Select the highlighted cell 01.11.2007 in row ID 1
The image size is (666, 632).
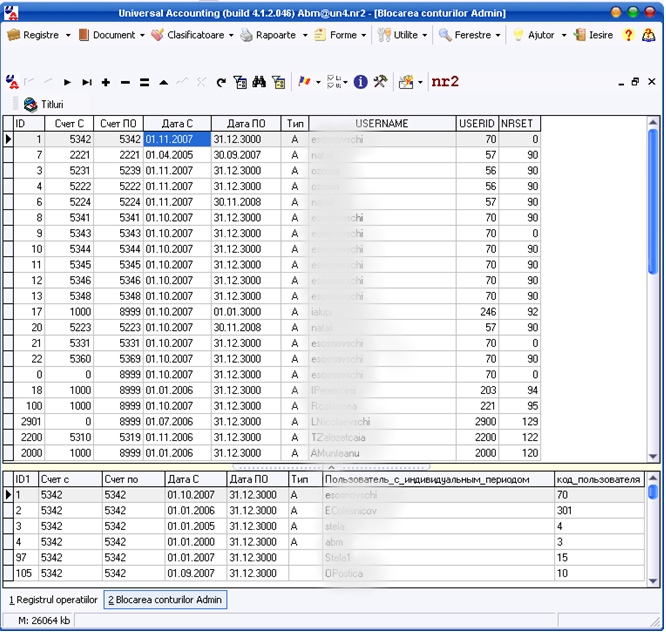[177, 139]
